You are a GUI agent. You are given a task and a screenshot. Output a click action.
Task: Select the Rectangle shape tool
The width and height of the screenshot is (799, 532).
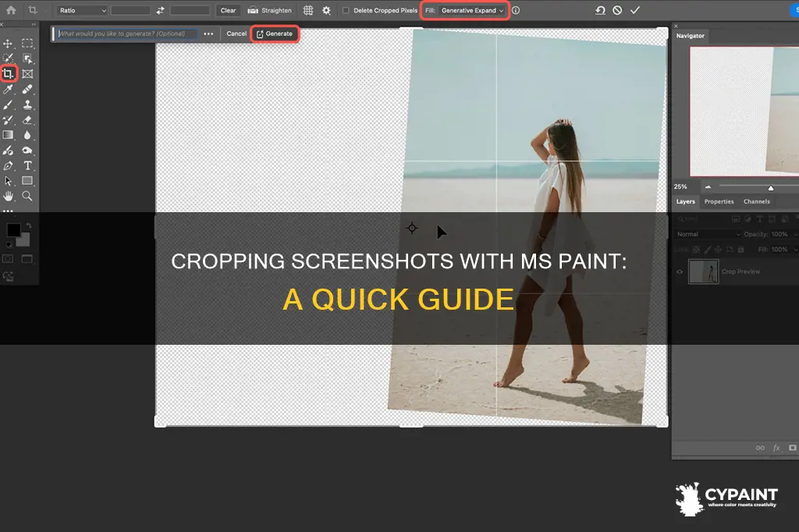pos(27,181)
